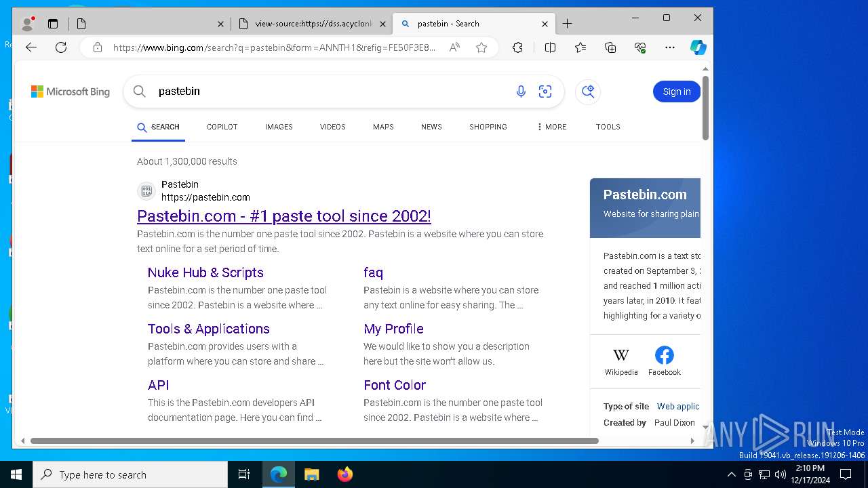
Task: Open Wikipedia link in Pastebin card
Action: (621, 362)
